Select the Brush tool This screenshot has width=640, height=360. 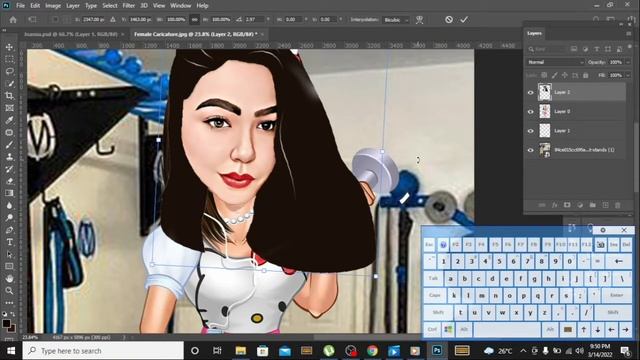click(9, 145)
